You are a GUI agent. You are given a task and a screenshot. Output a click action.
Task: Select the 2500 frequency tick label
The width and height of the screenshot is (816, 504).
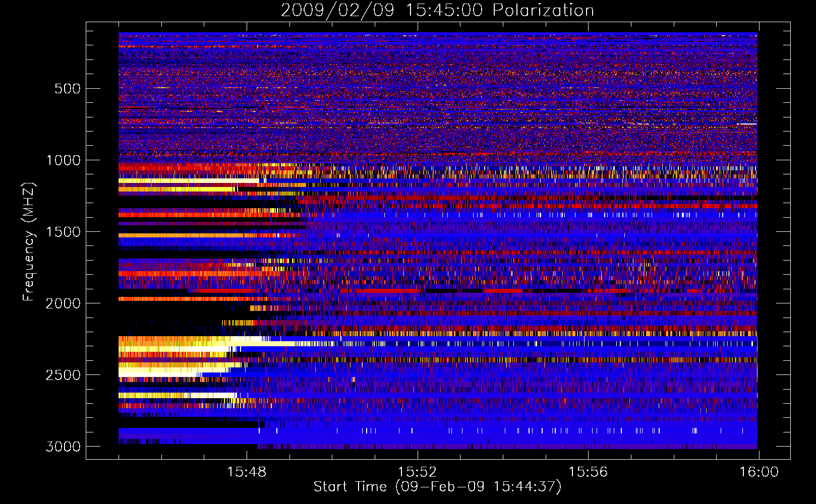click(64, 375)
